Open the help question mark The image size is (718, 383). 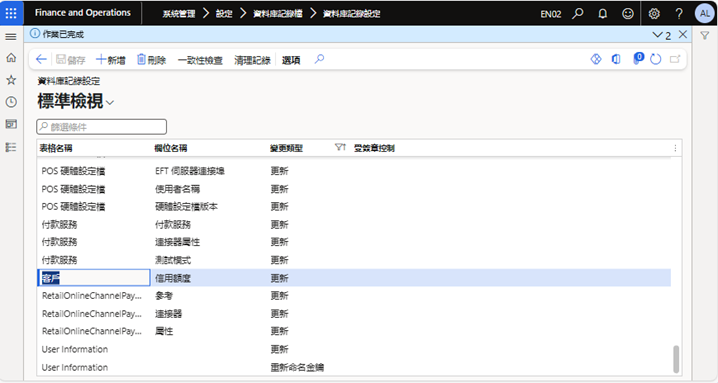(679, 13)
